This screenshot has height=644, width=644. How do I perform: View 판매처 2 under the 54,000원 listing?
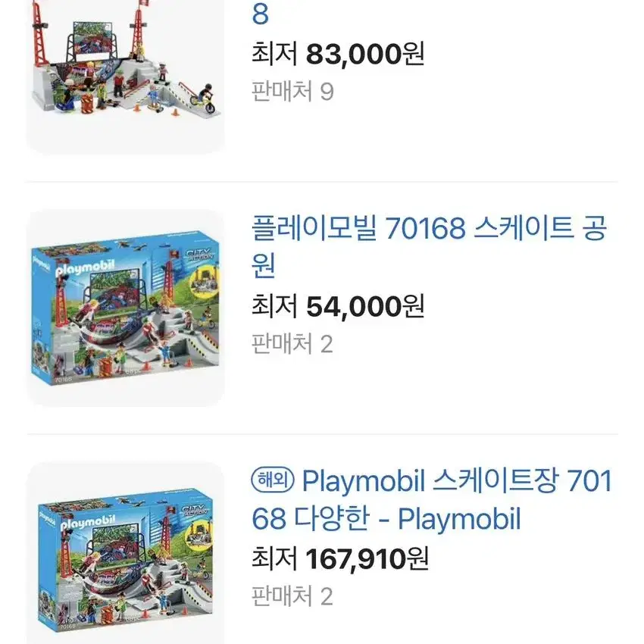pos(292,344)
